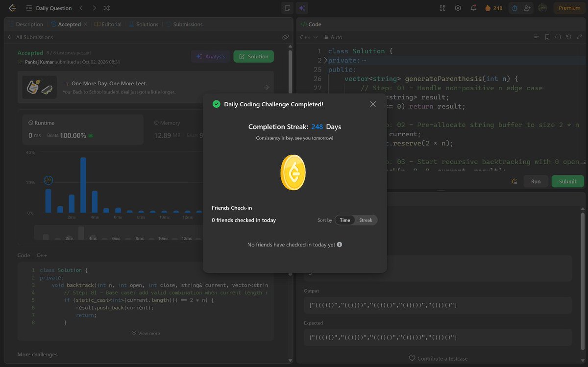Sort friends check-in by Streak
The height and width of the screenshot is (367, 588).
[366, 220]
